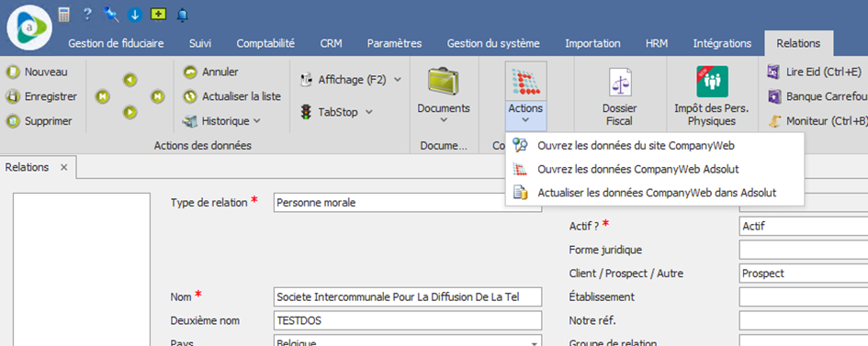The image size is (868, 346).
Task: Undo changes with Annuler
Action: point(211,72)
